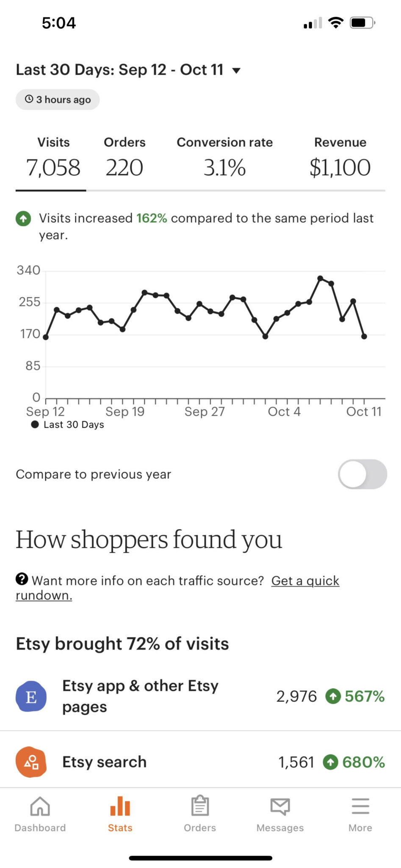Tap the Oct 11 data point on the chart

364,337
